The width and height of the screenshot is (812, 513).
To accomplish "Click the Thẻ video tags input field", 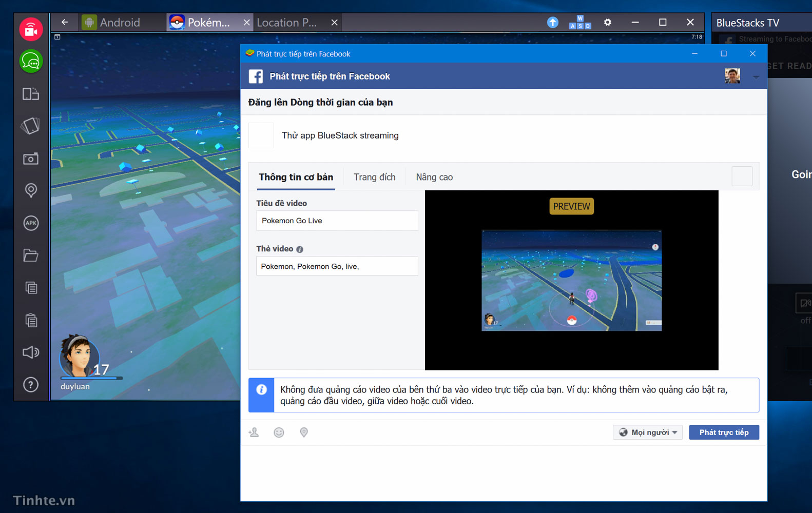I will pyautogui.click(x=337, y=266).
